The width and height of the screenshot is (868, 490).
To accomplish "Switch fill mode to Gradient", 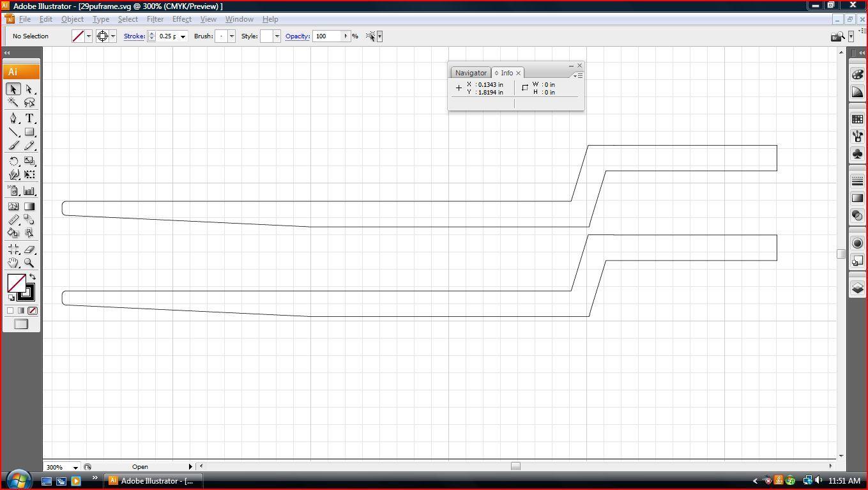I will click(21, 311).
